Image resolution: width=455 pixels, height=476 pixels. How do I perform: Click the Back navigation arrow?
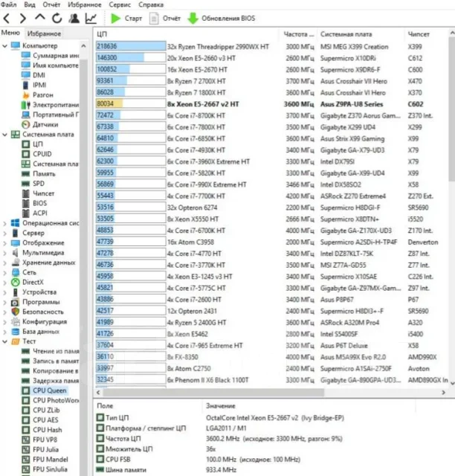[x=7, y=19]
